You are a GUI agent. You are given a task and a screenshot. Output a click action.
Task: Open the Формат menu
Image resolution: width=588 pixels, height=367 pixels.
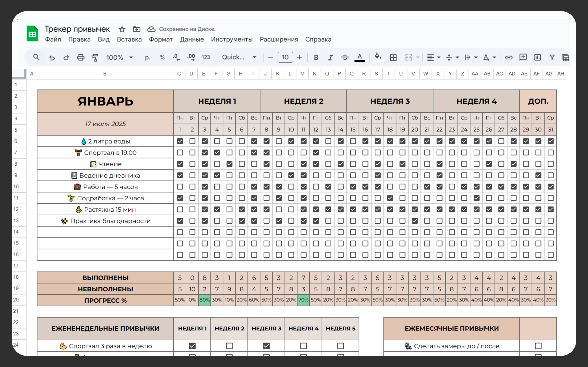click(161, 39)
